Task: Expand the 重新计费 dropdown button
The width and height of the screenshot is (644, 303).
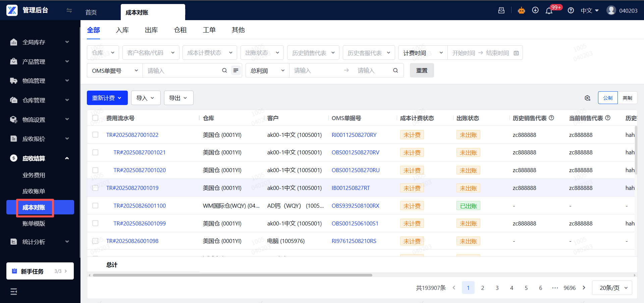Action: (107, 98)
